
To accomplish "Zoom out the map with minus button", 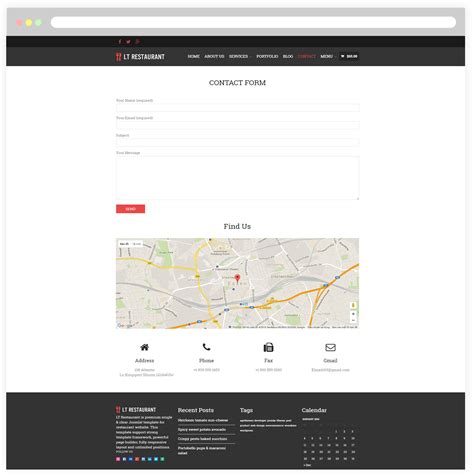I will [x=353, y=320].
